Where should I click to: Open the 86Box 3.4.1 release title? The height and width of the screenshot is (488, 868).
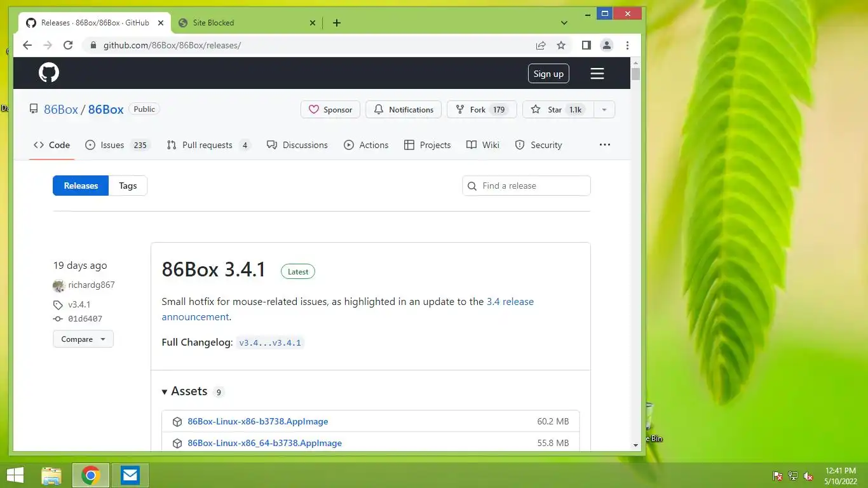[x=214, y=269]
